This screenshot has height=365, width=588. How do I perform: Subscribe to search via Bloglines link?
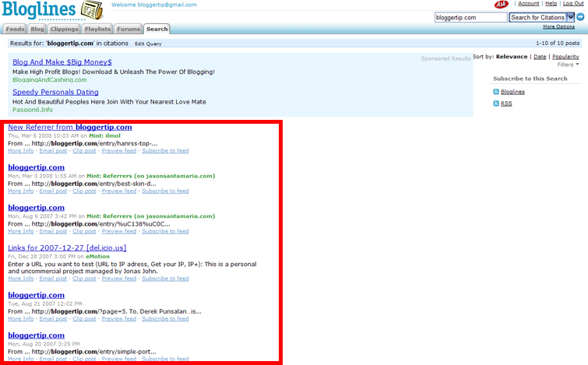pyautogui.click(x=512, y=92)
